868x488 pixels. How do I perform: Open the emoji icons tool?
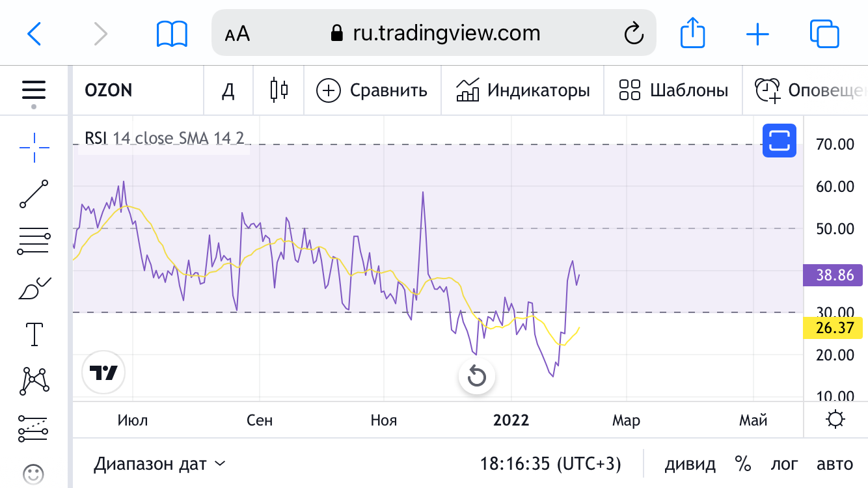pos(34,474)
